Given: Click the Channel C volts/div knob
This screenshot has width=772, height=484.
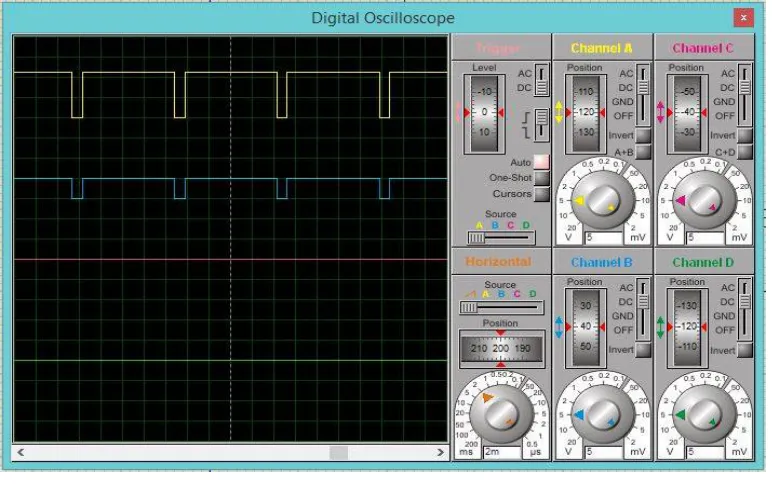Looking at the screenshot, I should [x=704, y=200].
